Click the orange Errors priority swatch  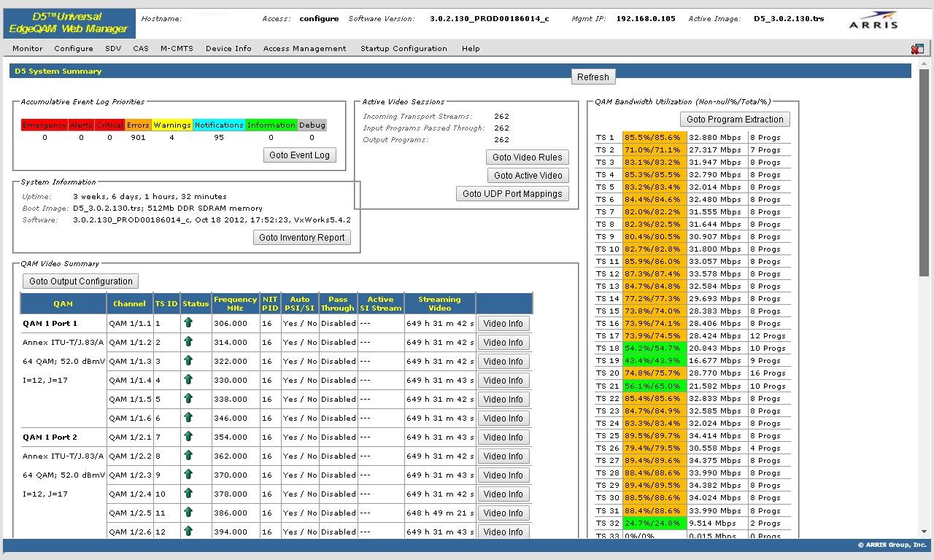point(138,125)
